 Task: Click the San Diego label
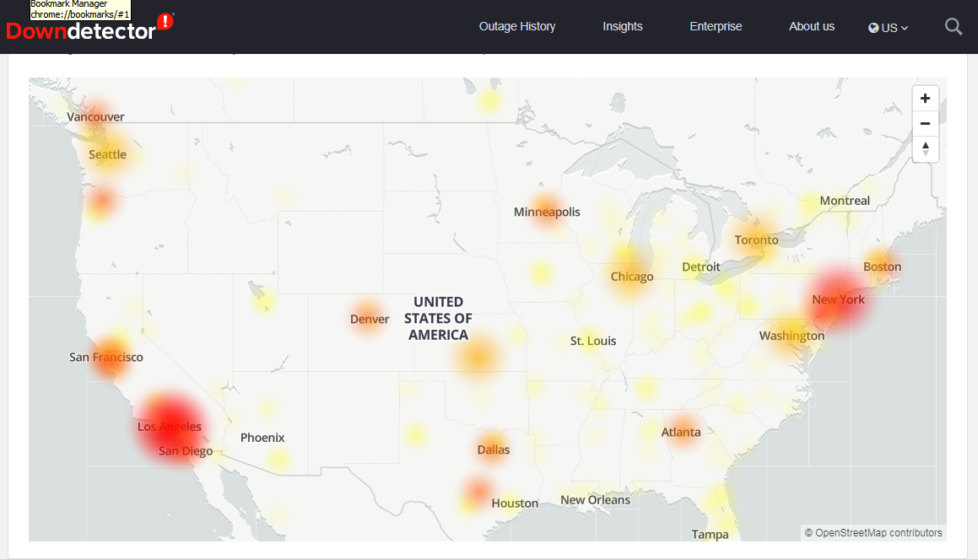(186, 451)
